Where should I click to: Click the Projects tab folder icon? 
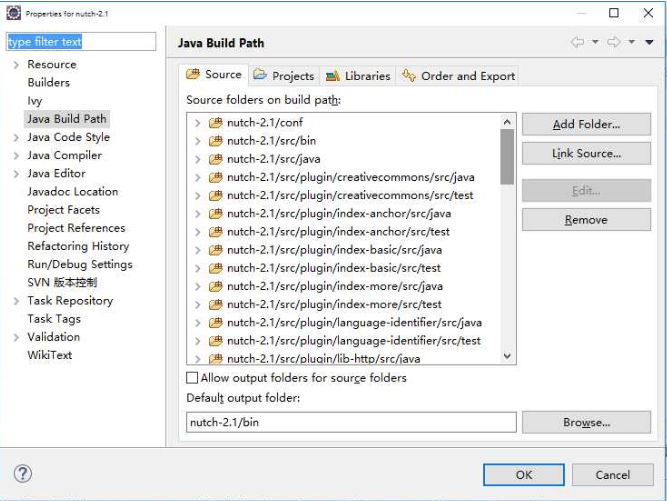coord(260,74)
